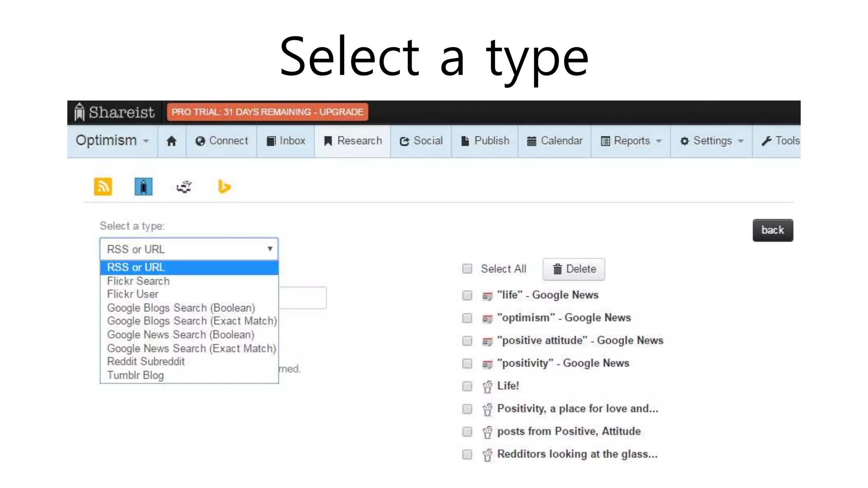Open the Calendar tab
The width and height of the screenshot is (868, 488).
tap(554, 141)
